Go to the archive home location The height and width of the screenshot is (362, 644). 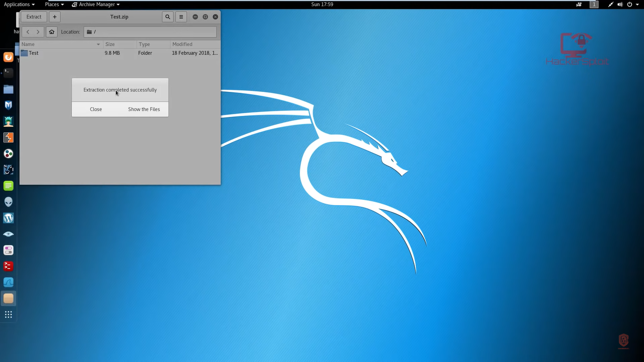[52, 32]
